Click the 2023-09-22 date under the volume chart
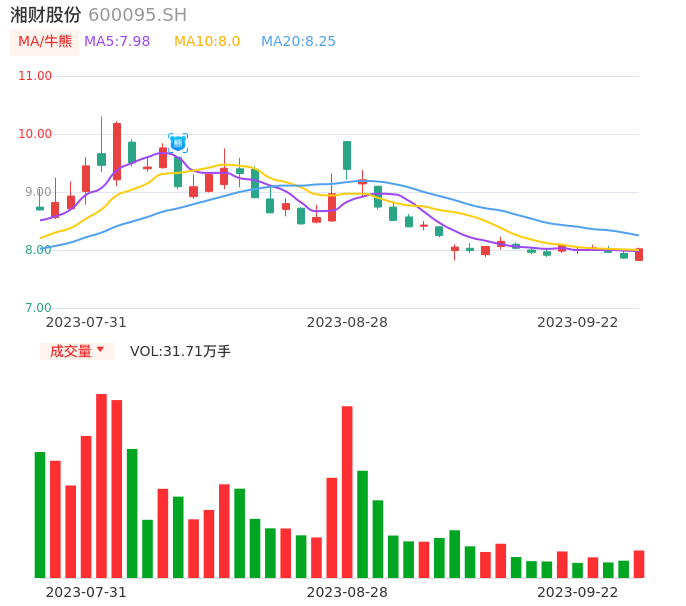 pyautogui.click(x=578, y=592)
